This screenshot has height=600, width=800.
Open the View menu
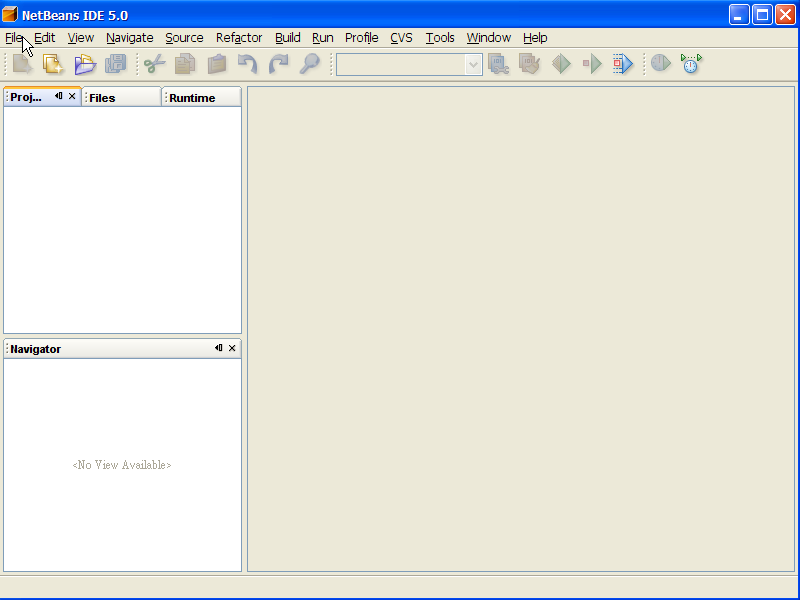(x=81, y=38)
